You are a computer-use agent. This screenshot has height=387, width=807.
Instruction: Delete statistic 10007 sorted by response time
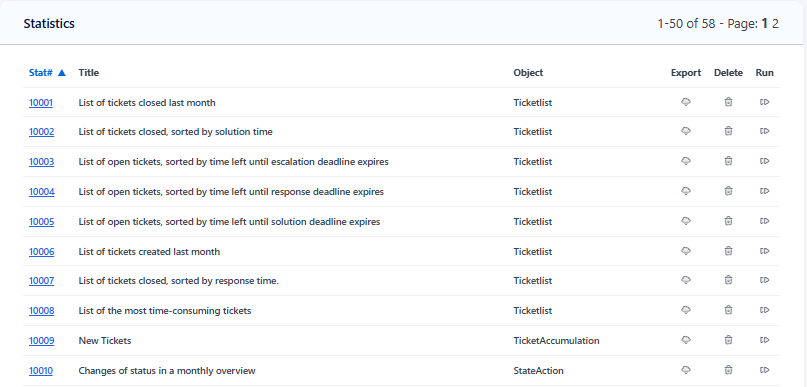coord(728,280)
